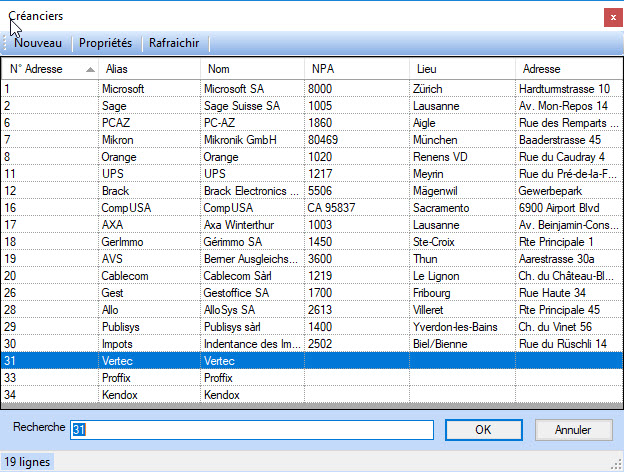The height and width of the screenshot is (472, 624).
Task: Refresh the list with Rafraichir
Action: click(x=174, y=43)
